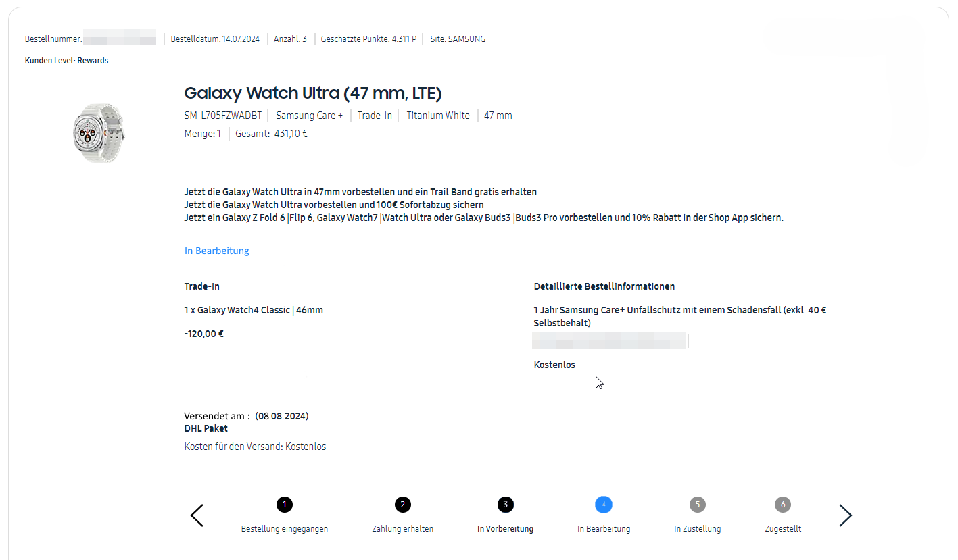Click the Galaxy Watch Ultra product title

[312, 93]
